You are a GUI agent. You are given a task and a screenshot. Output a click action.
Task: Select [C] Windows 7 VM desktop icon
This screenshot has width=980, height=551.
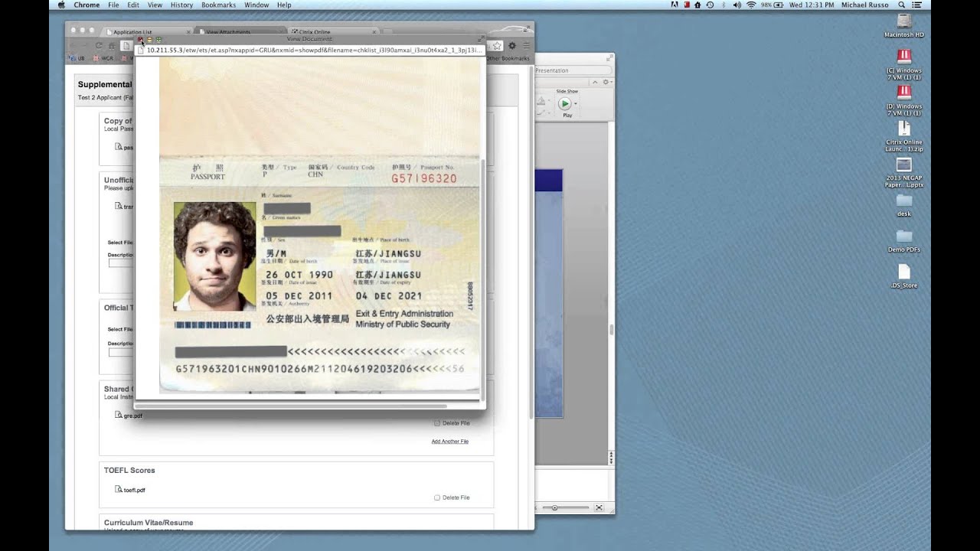coord(904,65)
